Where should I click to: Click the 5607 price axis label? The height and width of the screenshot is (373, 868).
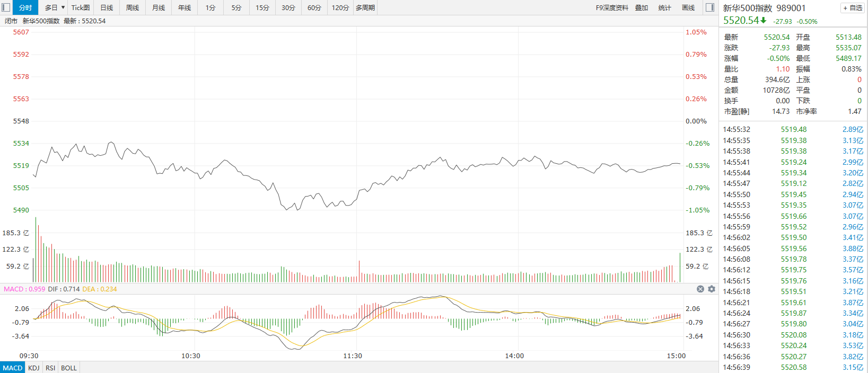point(21,32)
